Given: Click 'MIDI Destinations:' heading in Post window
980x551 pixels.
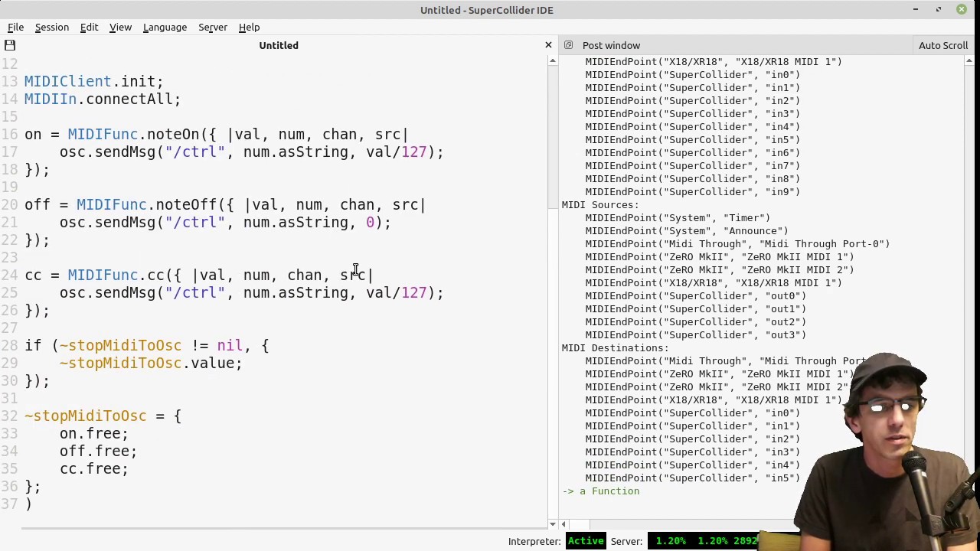Looking at the screenshot, I should click(616, 347).
